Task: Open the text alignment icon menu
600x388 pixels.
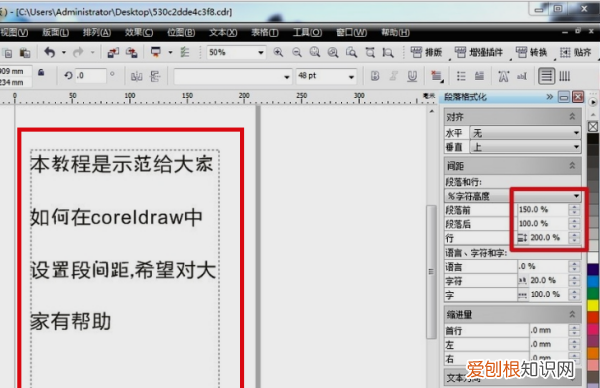Action: 436,76
